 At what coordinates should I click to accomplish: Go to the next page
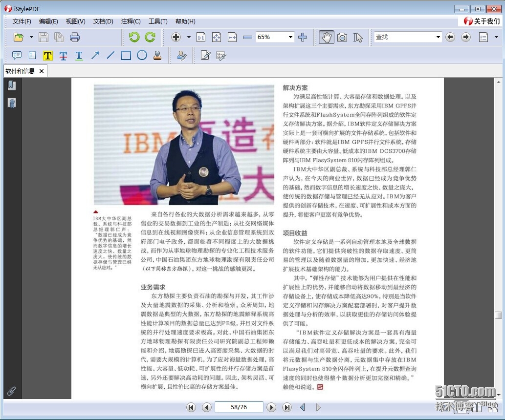(x=271, y=407)
